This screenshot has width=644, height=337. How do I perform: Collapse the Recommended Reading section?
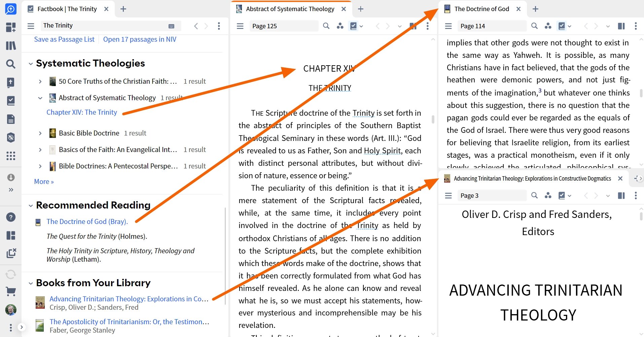pyautogui.click(x=31, y=205)
